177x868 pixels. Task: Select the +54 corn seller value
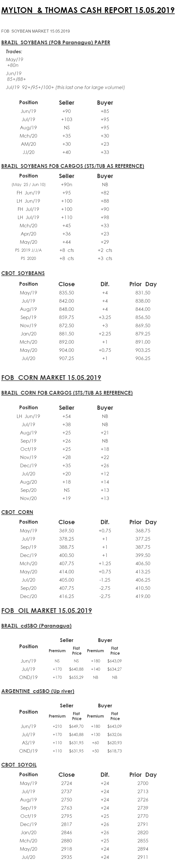click(x=66, y=416)
